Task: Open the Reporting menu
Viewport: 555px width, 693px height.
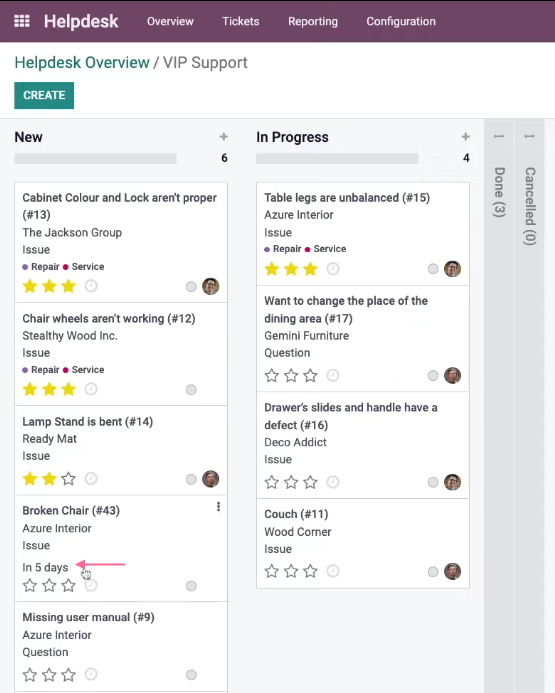Action: (312, 21)
